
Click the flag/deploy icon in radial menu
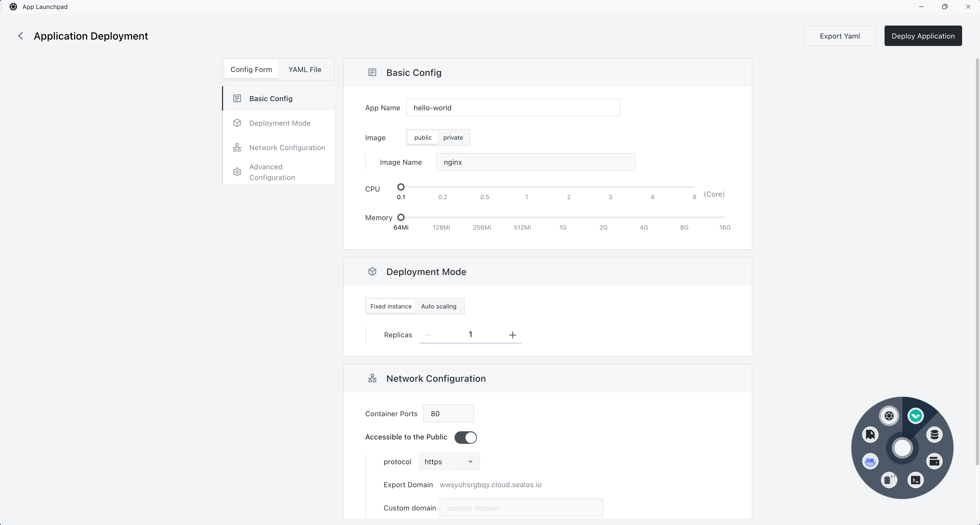point(871,435)
